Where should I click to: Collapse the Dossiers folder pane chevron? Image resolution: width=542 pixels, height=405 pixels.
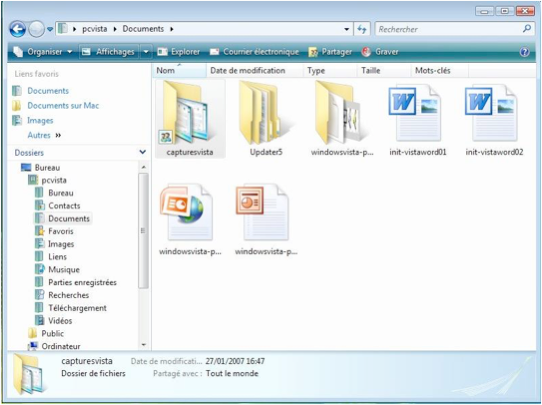pyautogui.click(x=142, y=152)
